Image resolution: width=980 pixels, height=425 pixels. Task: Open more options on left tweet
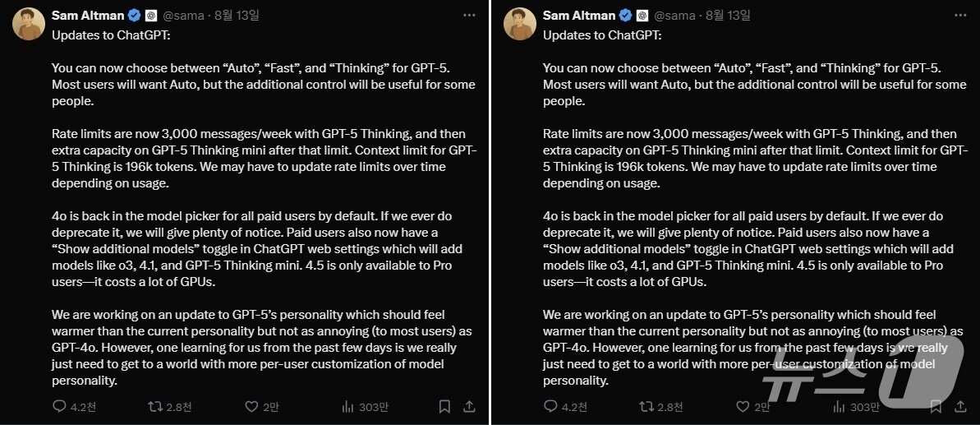tap(469, 15)
